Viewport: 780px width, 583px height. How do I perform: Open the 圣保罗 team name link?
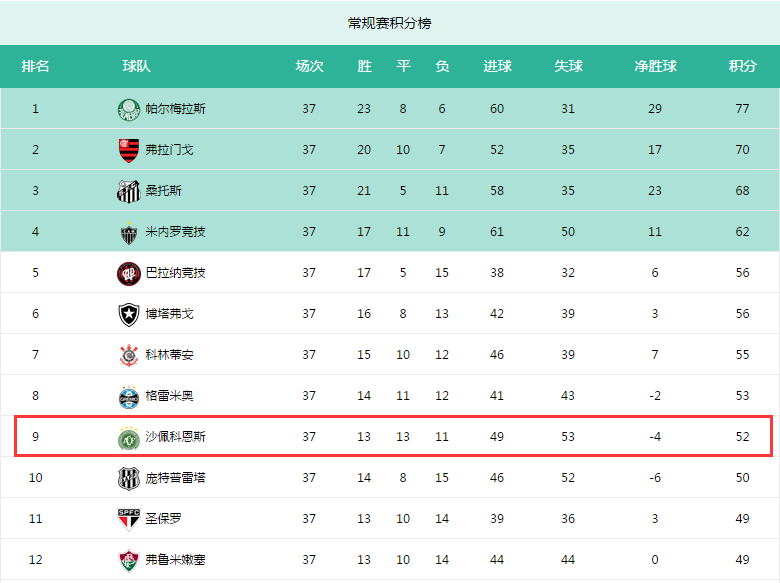[163, 519]
